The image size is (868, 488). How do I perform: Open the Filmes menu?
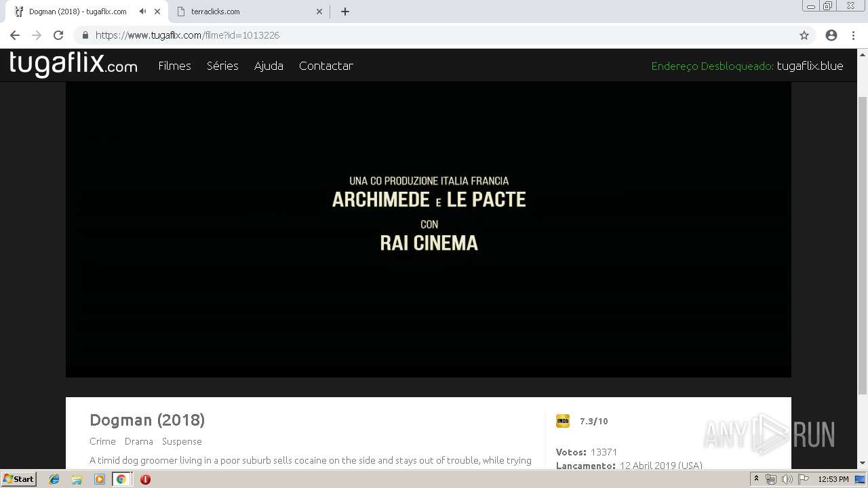pyautogui.click(x=174, y=66)
